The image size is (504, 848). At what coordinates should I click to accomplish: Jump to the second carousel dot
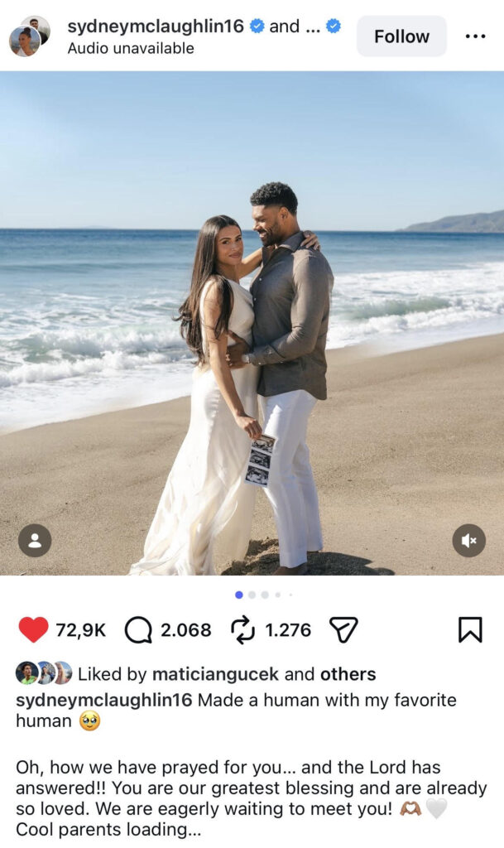pos(252,595)
